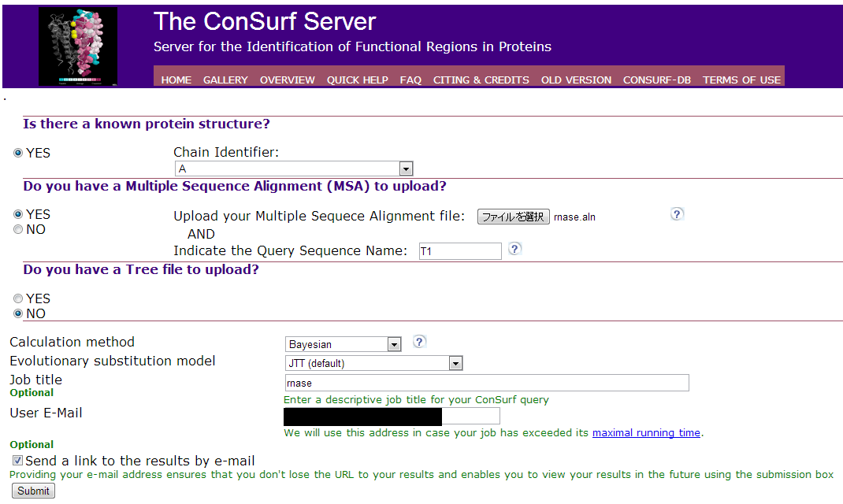843x504 pixels.
Task: Open the GALLERY menu item
Action: [x=225, y=80]
